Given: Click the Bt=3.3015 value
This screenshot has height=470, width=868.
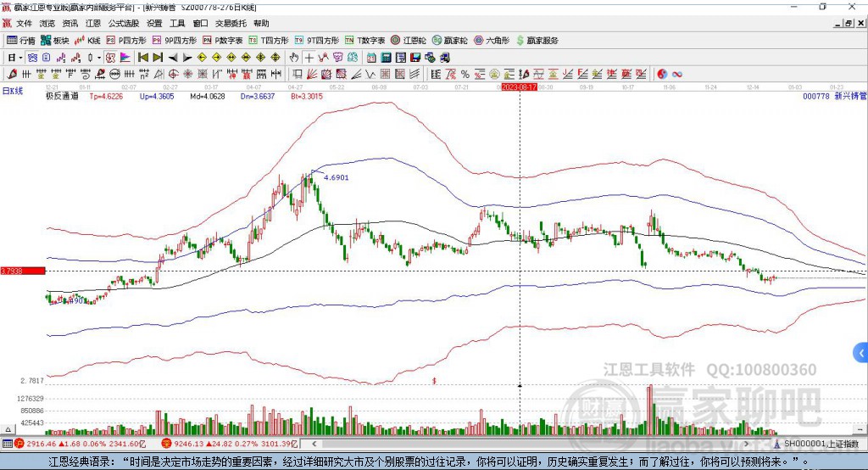Looking at the screenshot, I should [307, 96].
